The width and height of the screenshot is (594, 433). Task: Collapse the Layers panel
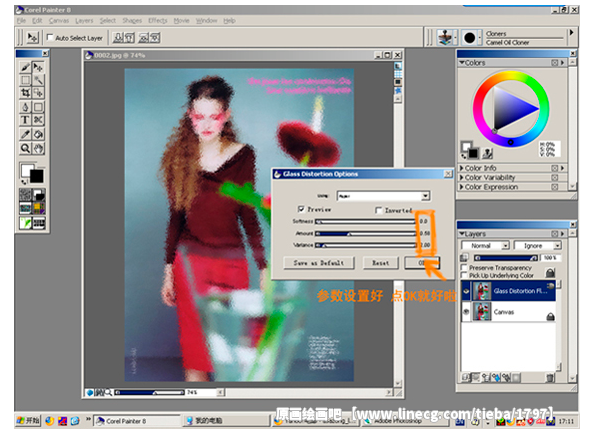click(x=462, y=234)
